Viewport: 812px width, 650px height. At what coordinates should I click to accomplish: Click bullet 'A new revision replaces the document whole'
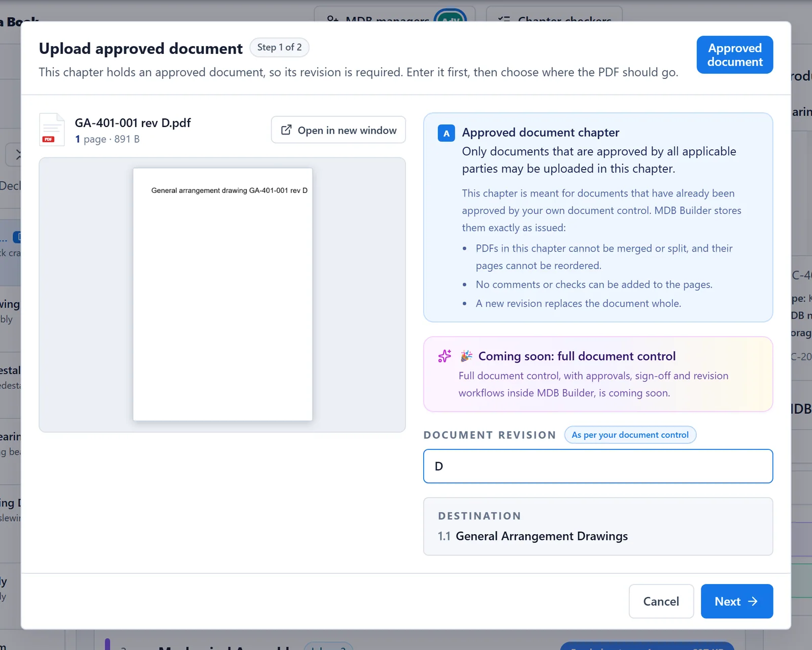(578, 303)
